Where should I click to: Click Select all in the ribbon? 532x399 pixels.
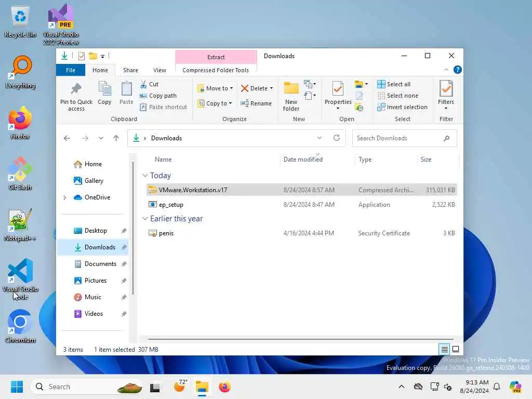[394, 84]
